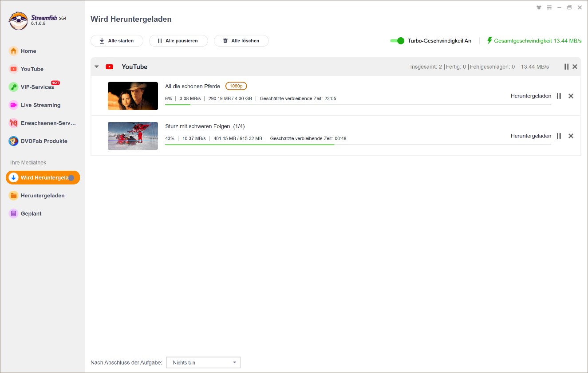Viewport: 588px width, 373px height.
Task: Open the Nichts tun after-task dropdown
Action: 203,362
